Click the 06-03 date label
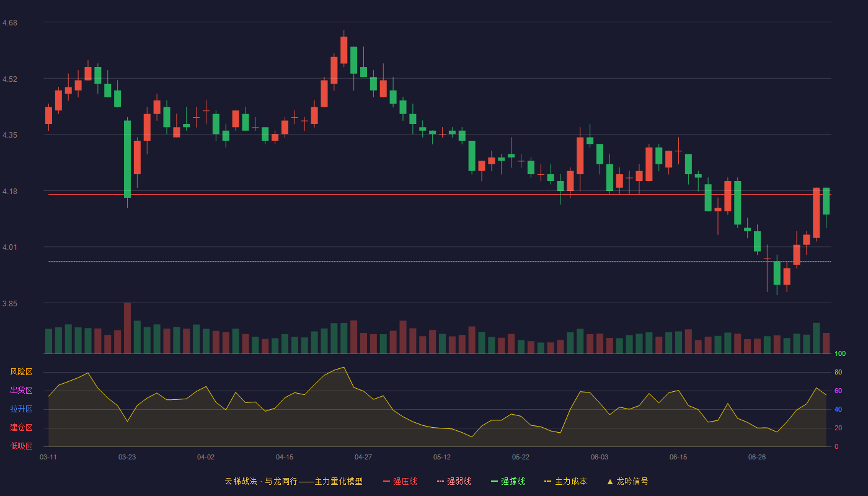The image size is (868, 496). 600,457
